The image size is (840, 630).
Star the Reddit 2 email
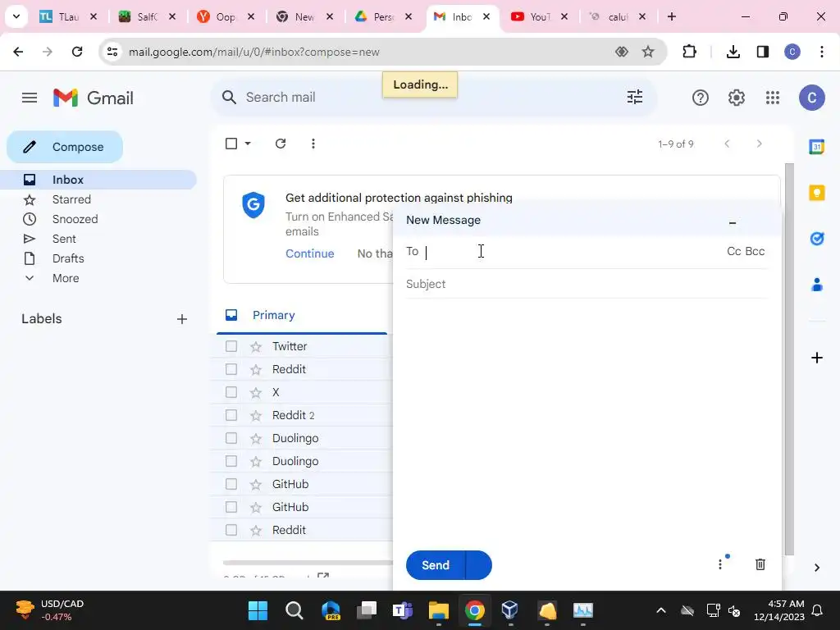(x=256, y=415)
